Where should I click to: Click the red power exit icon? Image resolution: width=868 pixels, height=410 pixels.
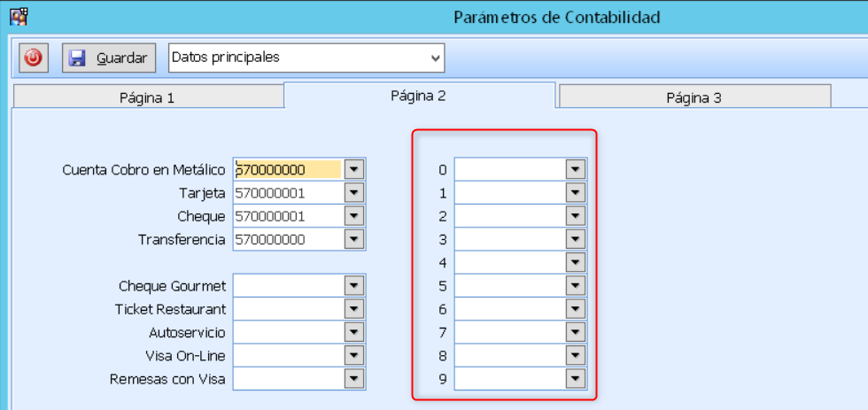[33, 58]
